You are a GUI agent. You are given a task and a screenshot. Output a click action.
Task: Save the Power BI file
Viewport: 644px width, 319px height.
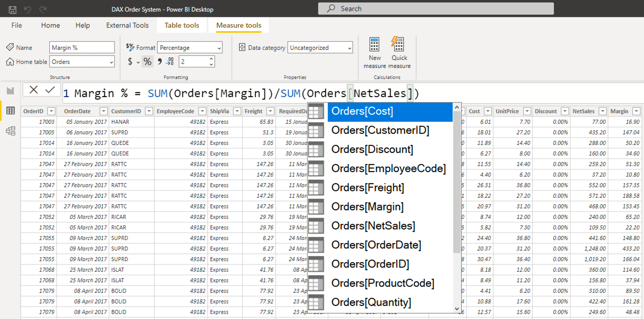pos(12,9)
